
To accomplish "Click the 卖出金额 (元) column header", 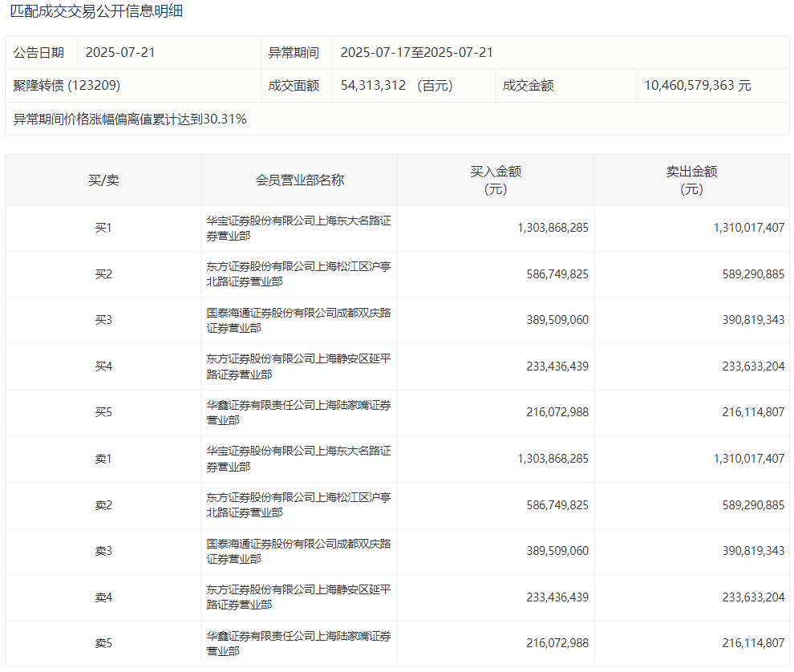I will (691, 180).
